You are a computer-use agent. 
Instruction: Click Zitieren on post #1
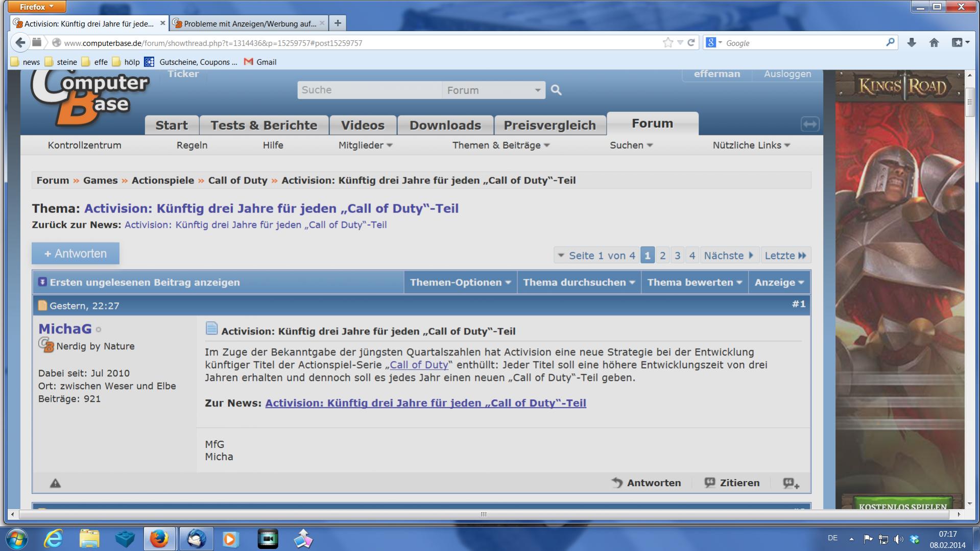click(x=732, y=483)
